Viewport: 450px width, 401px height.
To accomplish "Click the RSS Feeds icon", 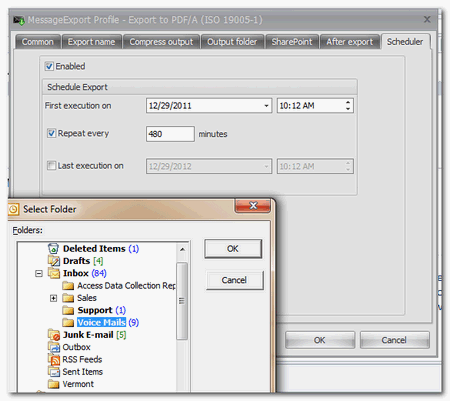I will [x=54, y=359].
